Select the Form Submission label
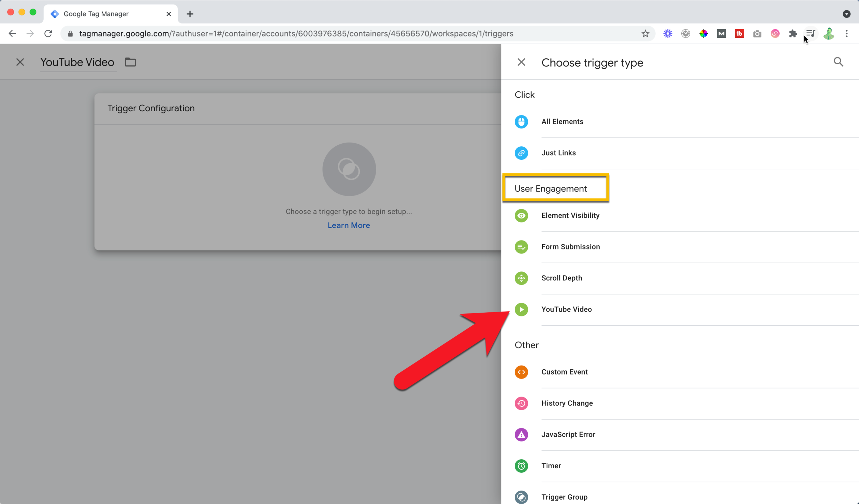The width and height of the screenshot is (859, 504). (570, 247)
